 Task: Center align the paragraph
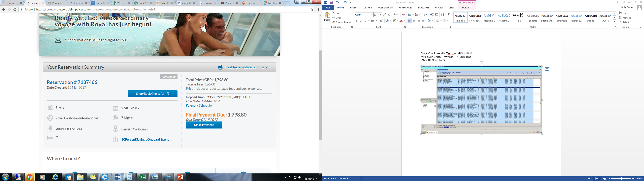(414, 21)
